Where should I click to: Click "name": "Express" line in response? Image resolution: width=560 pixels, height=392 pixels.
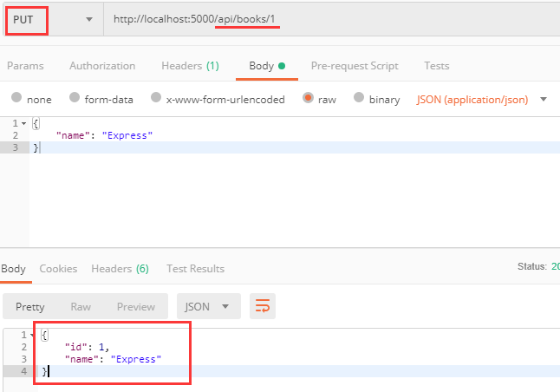[113, 359]
